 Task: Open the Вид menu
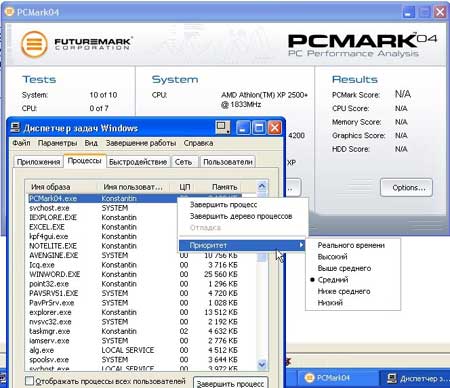[91, 143]
